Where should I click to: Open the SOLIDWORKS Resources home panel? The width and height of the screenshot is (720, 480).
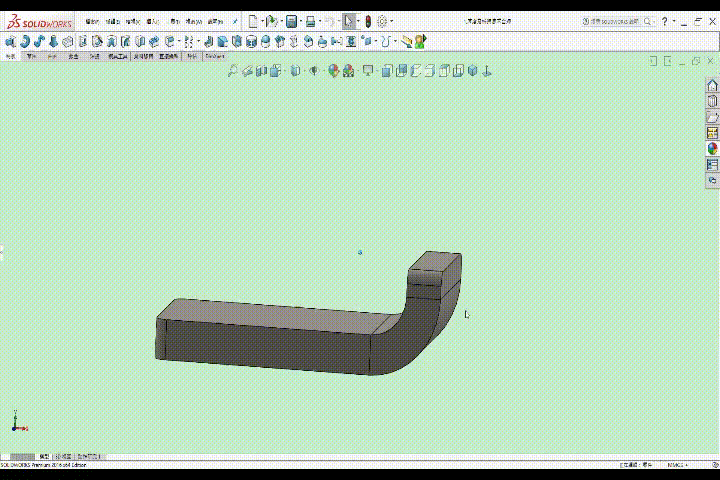[x=712, y=85]
